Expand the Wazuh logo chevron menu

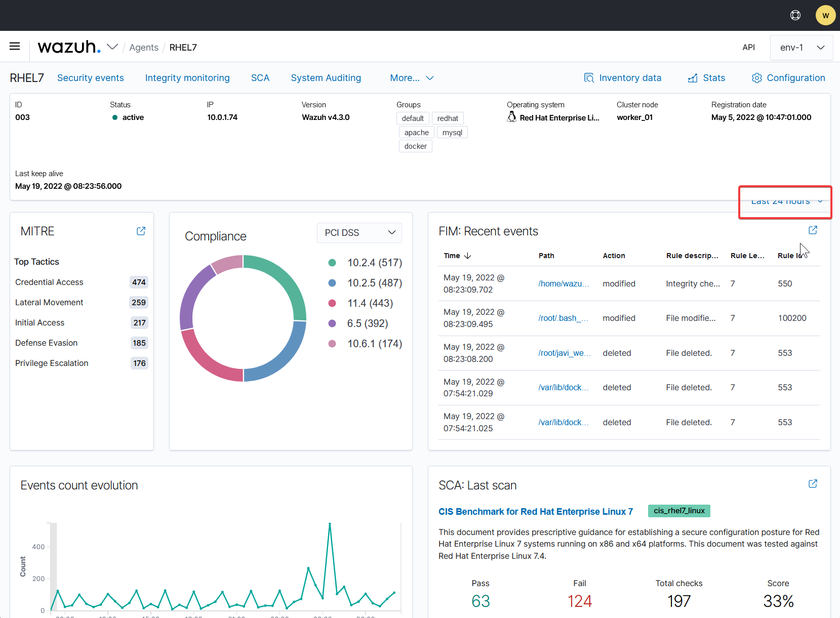[113, 46]
